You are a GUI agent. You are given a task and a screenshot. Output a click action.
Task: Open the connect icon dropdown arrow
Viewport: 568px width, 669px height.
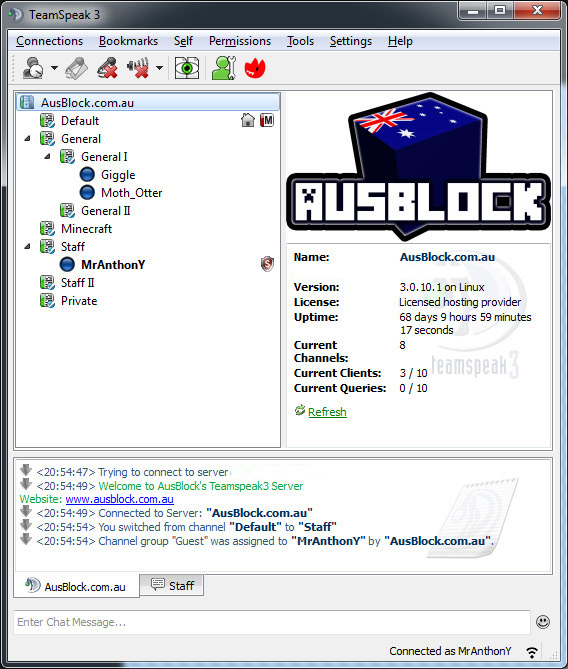coord(54,68)
